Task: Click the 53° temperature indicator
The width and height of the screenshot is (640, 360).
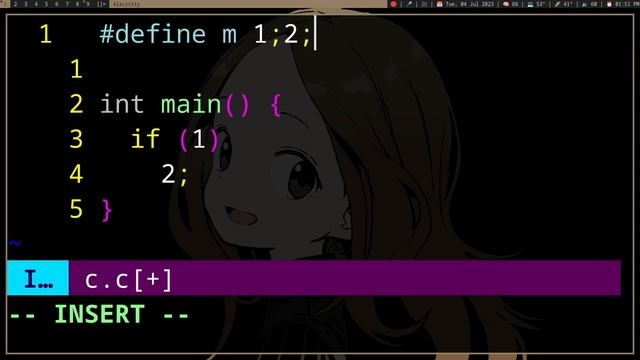Action: tap(537, 4)
